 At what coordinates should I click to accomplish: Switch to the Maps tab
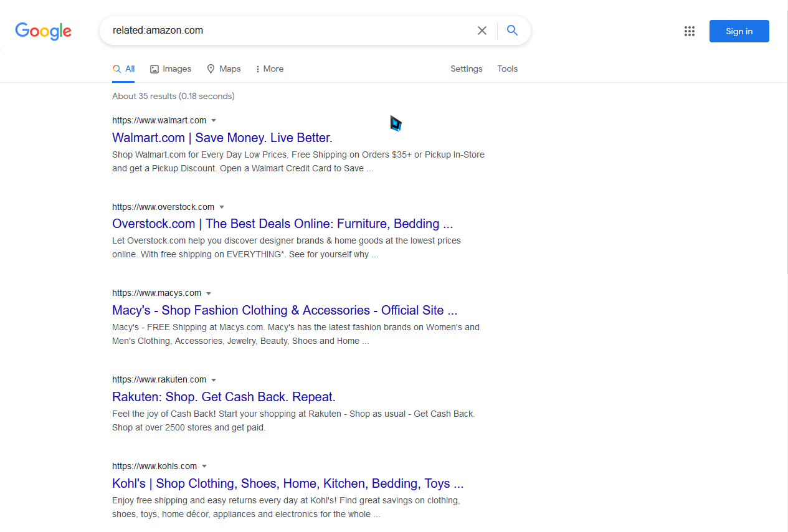tap(224, 69)
